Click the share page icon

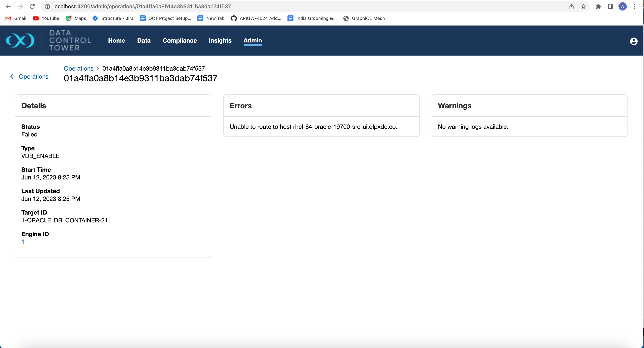tap(572, 7)
